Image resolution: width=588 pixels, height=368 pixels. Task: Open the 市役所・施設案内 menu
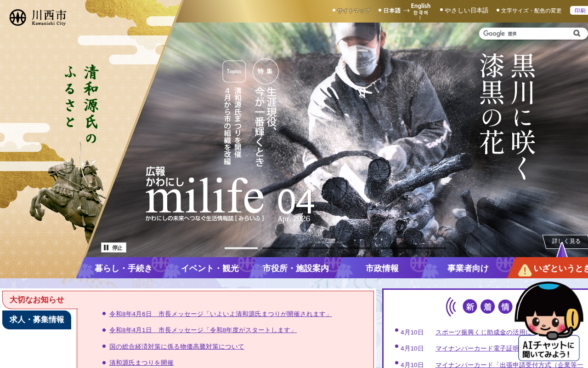296,268
